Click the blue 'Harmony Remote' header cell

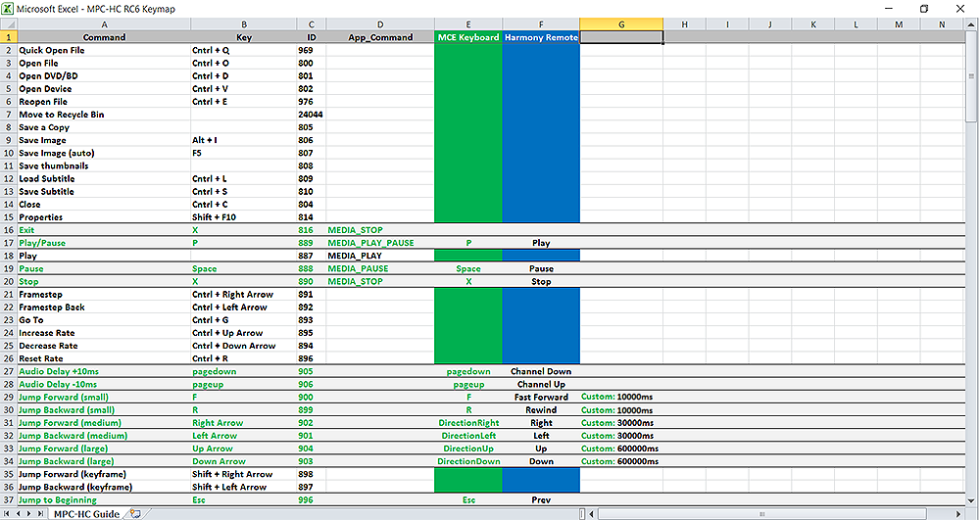click(541, 37)
